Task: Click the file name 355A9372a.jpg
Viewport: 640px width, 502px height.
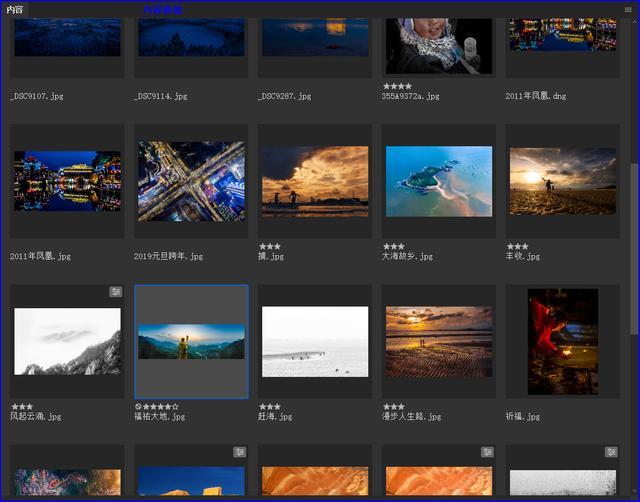Action: pos(411,96)
